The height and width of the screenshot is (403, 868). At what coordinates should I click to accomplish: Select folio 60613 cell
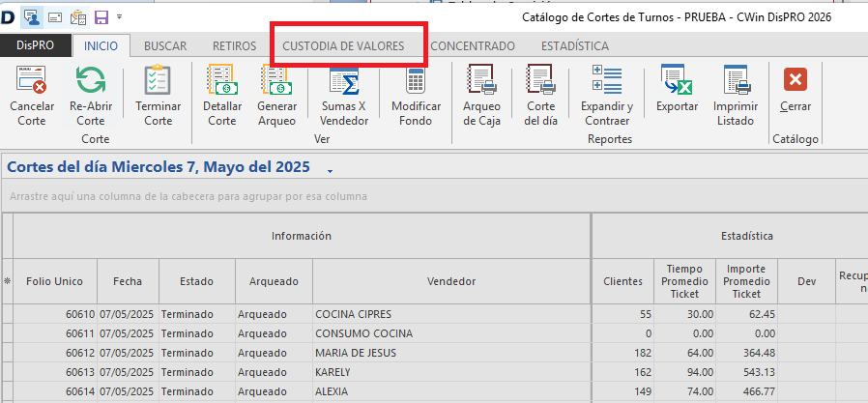[55, 372]
